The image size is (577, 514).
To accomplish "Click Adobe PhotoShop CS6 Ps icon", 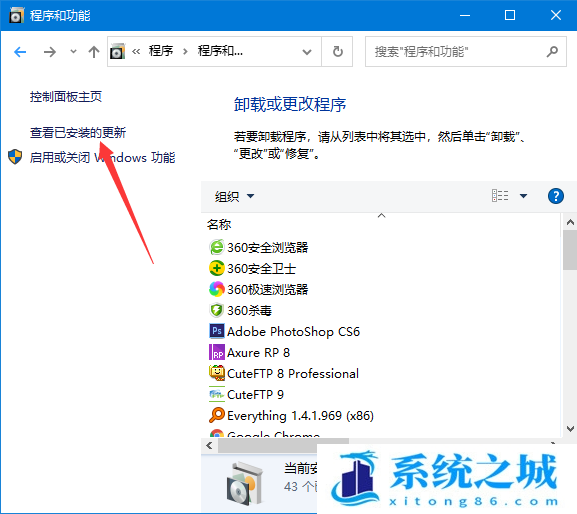I will click(x=217, y=331).
